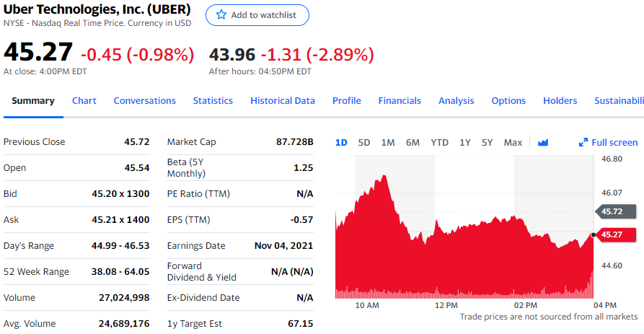This screenshot has height=334, width=644.
Task: Select the 5Y chart range
Action: 488,142
